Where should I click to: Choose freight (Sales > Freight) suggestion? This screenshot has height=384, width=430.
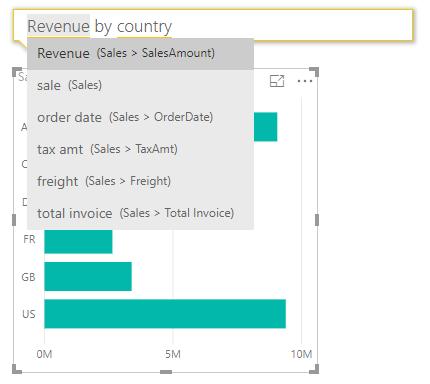(x=140, y=181)
